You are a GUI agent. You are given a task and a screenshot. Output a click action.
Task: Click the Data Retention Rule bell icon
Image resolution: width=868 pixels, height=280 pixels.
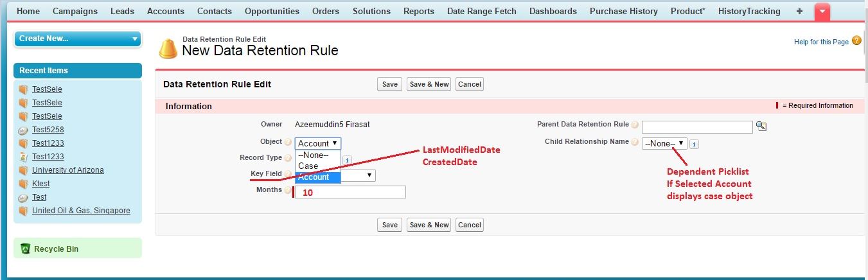(x=168, y=48)
